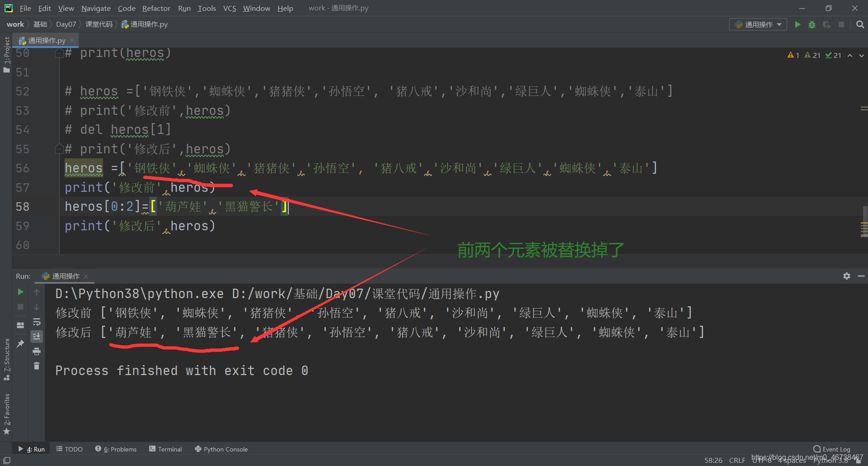Screen dimensions: 868x466
Task: Open the View menu
Action: [66, 8]
